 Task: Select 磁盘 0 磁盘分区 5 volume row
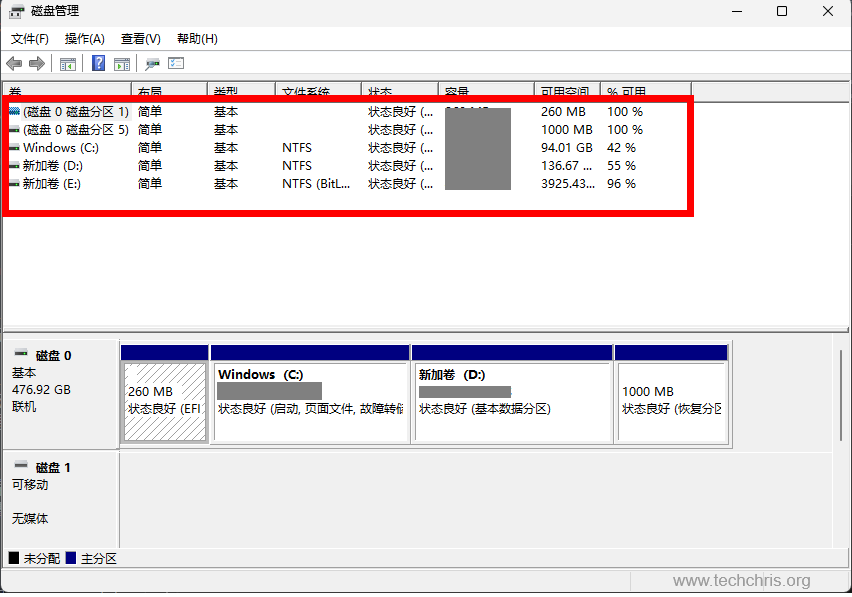76,130
